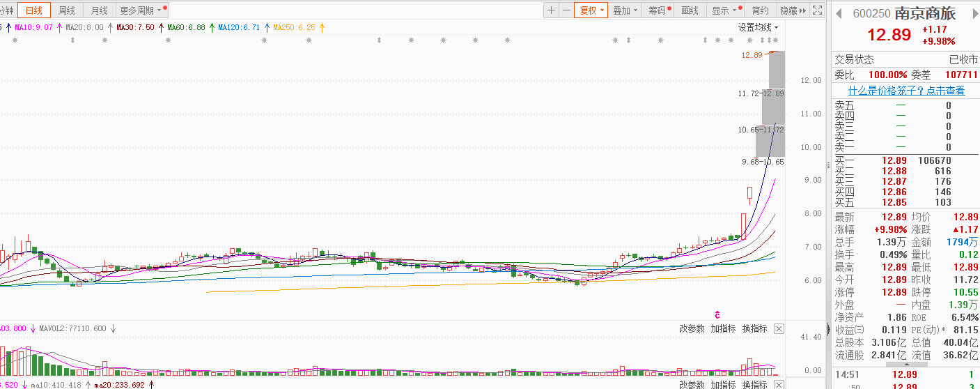Click stock code 600250
The height and width of the screenshot is (389, 980).
872,13
